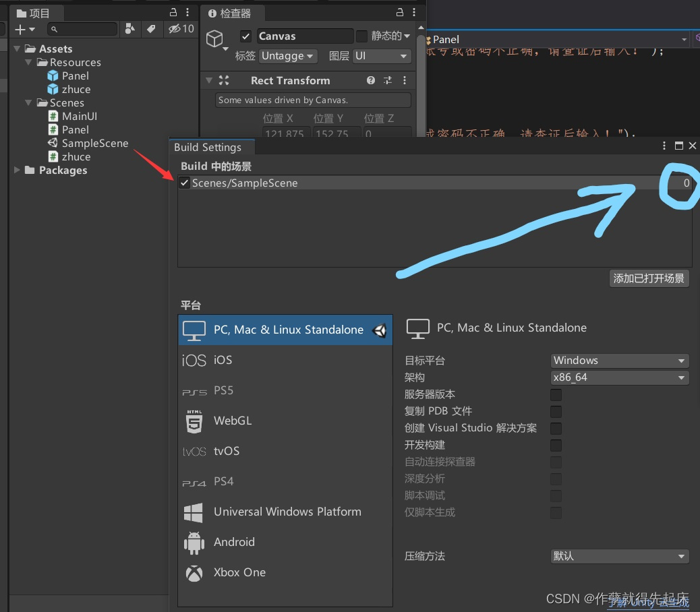Select the Android platform
Viewport: 700px width, 612px height.
click(x=285, y=542)
